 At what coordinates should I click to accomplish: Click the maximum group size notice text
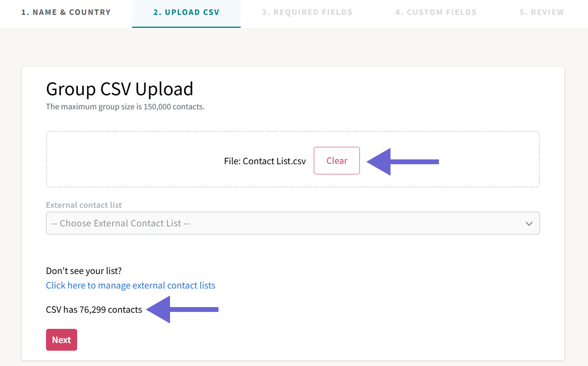tap(125, 107)
